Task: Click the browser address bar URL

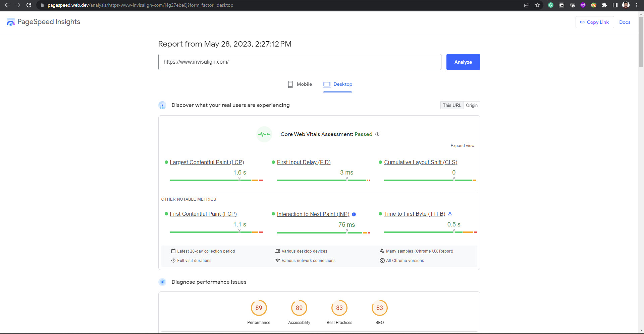Action: click(x=140, y=5)
